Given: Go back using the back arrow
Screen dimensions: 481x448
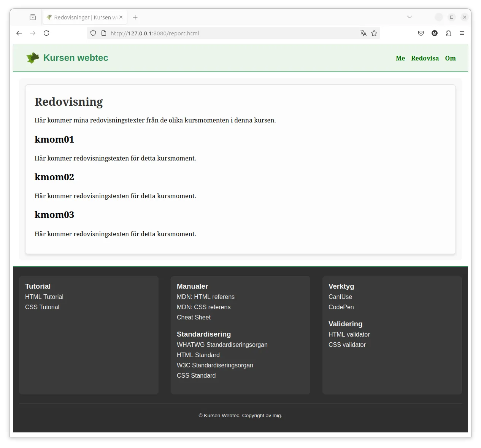Looking at the screenshot, I should coord(19,33).
